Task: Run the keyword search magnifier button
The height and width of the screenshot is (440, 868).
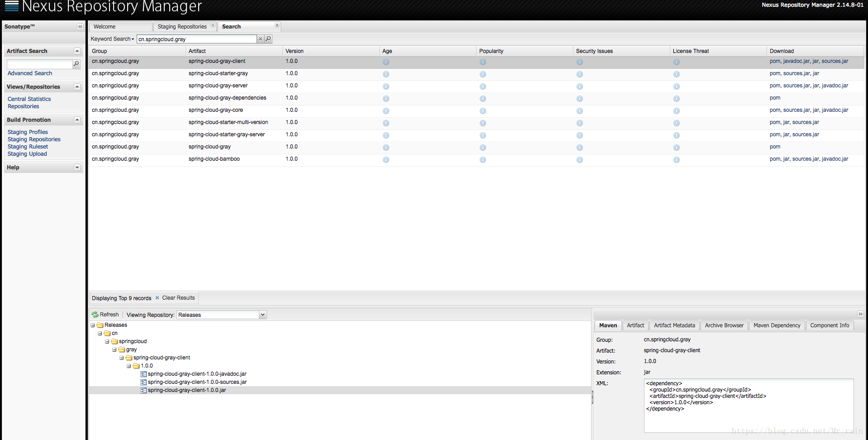Action: coord(268,39)
